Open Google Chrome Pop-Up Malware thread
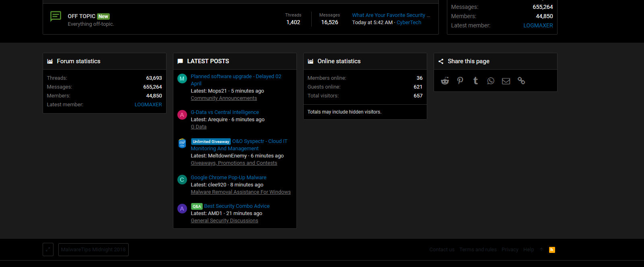 228,178
